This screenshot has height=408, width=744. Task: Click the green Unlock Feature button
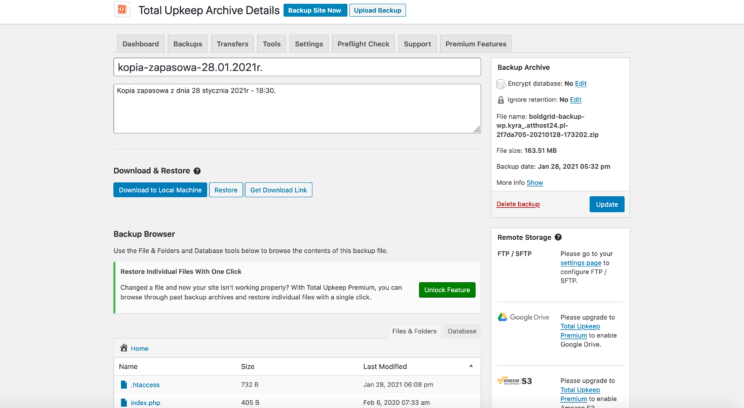[x=447, y=290]
